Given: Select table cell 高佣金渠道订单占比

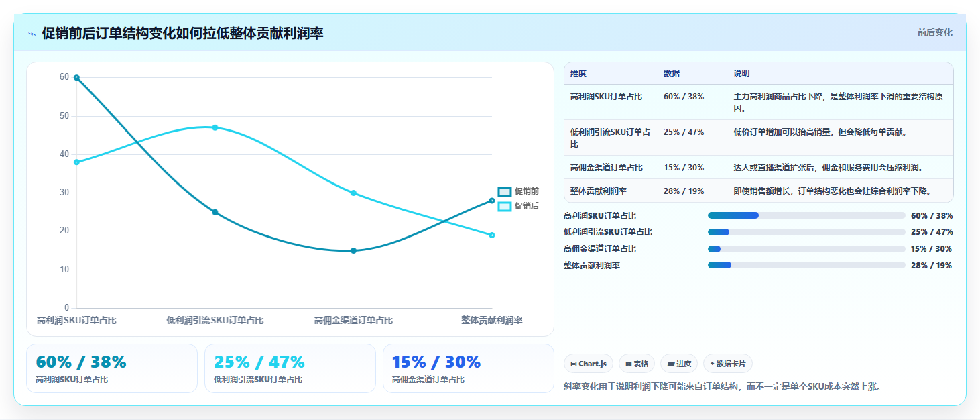Looking at the screenshot, I should click(606, 168).
